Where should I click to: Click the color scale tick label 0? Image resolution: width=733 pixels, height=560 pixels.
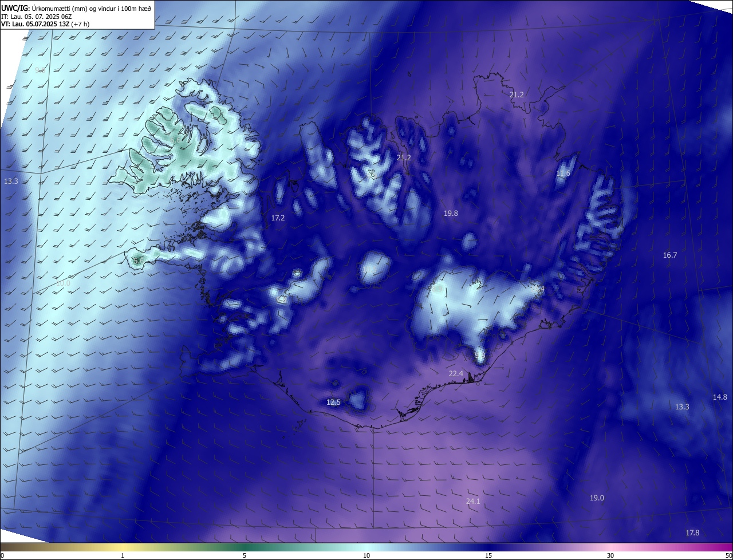tap(2, 555)
